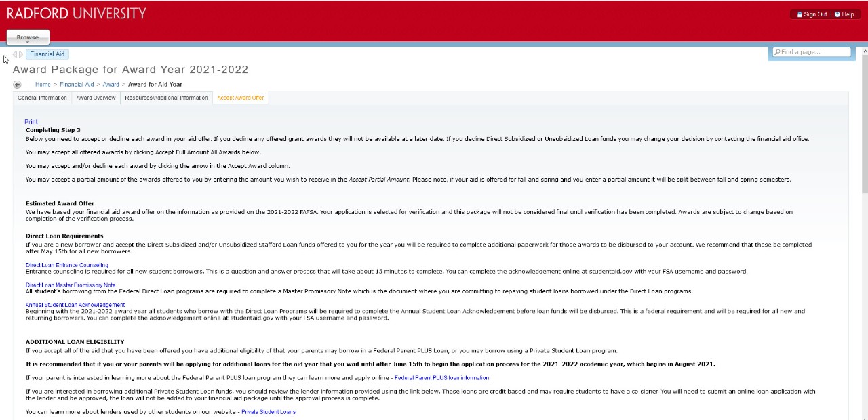Open the Financial Aid breadcrumb link
868x420 pixels.
coord(77,85)
